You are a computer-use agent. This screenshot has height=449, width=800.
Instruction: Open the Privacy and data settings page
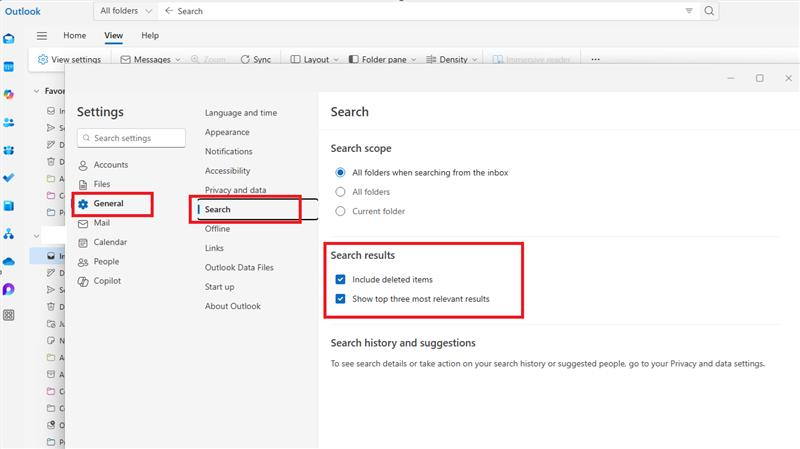[x=236, y=190]
